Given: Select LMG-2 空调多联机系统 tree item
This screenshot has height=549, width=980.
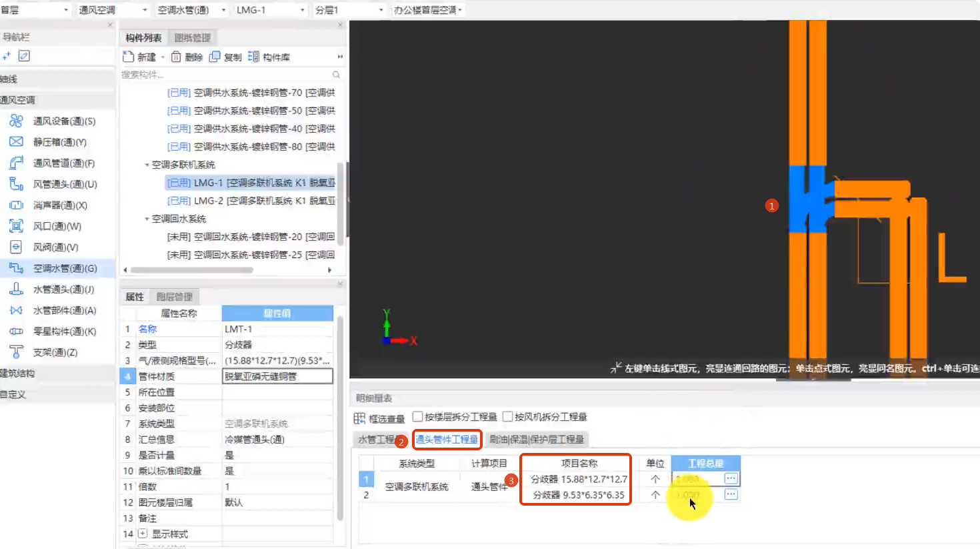Looking at the screenshot, I should pos(251,201).
